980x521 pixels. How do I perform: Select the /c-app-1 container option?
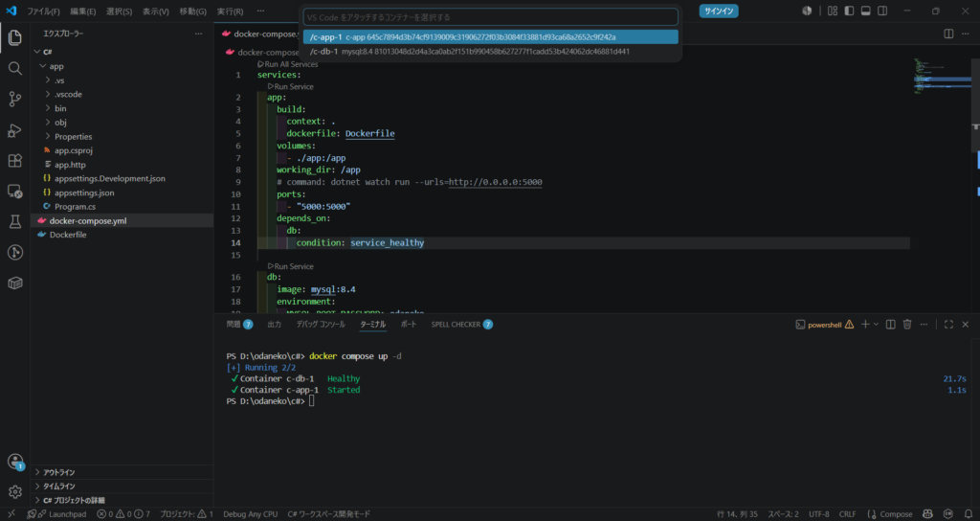pyautogui.click(x=491, y=37)
